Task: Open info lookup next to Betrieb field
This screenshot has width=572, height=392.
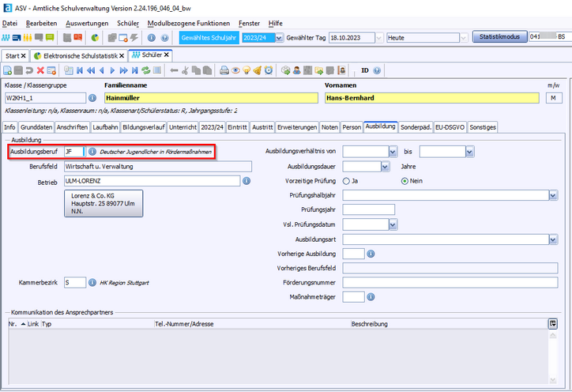Action: coord(246,181)
